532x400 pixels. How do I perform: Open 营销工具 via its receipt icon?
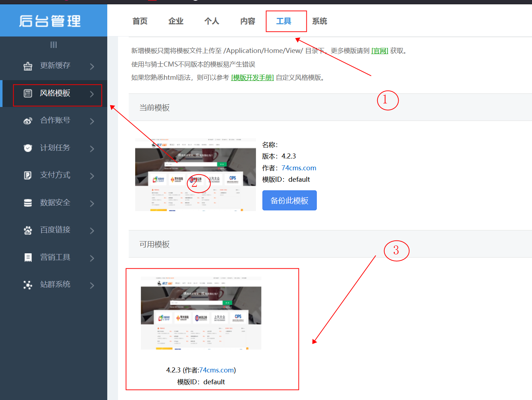(x=28, y=257)
